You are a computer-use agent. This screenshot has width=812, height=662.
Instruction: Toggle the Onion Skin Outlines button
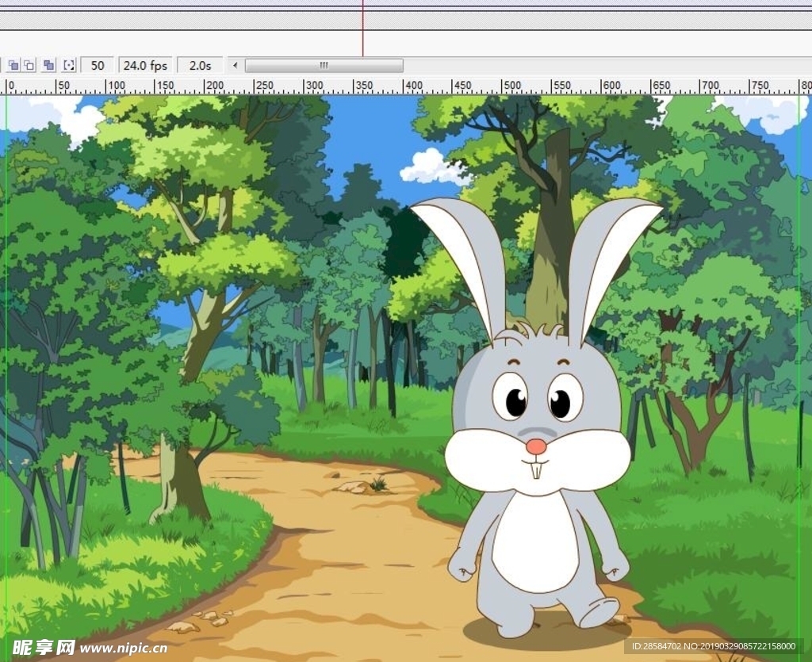pyautogui.click(x=29, y=65)
